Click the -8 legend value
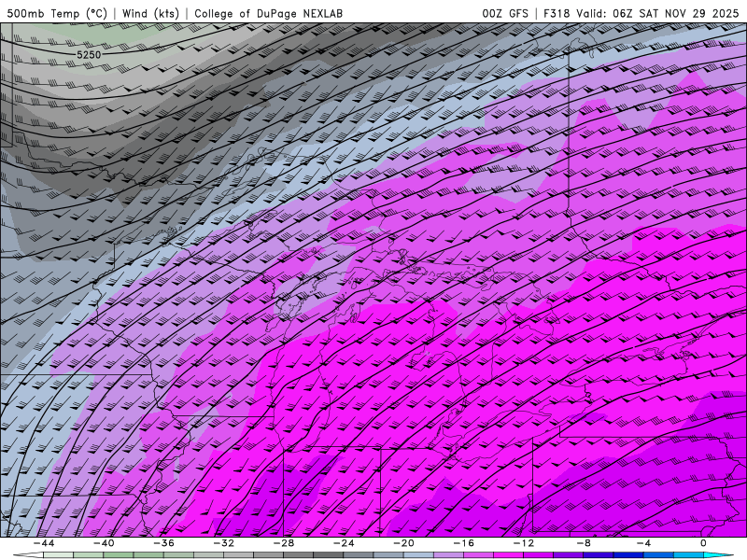747x560 pixels. (585, 543)
